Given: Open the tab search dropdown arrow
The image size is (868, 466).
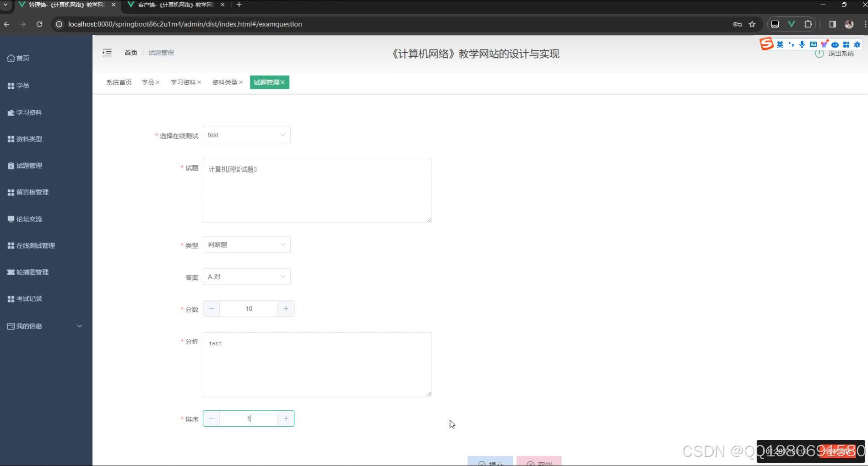Looking at the screenshot, I should coord(5,5).
